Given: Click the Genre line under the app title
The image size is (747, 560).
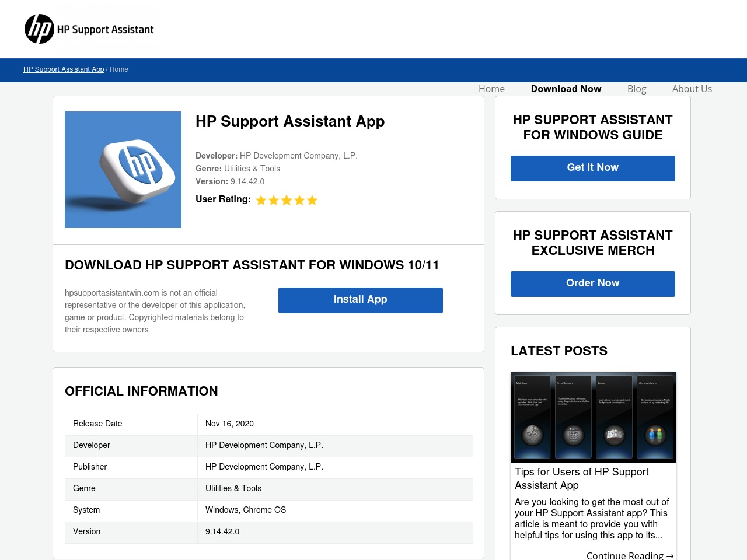Looking at the screenshot, I should [238, 169].
